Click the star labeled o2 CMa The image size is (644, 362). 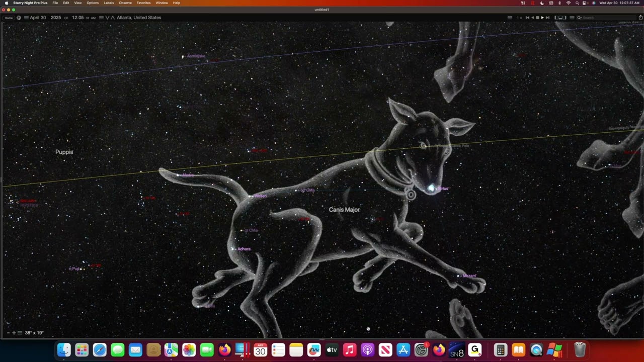296,191
